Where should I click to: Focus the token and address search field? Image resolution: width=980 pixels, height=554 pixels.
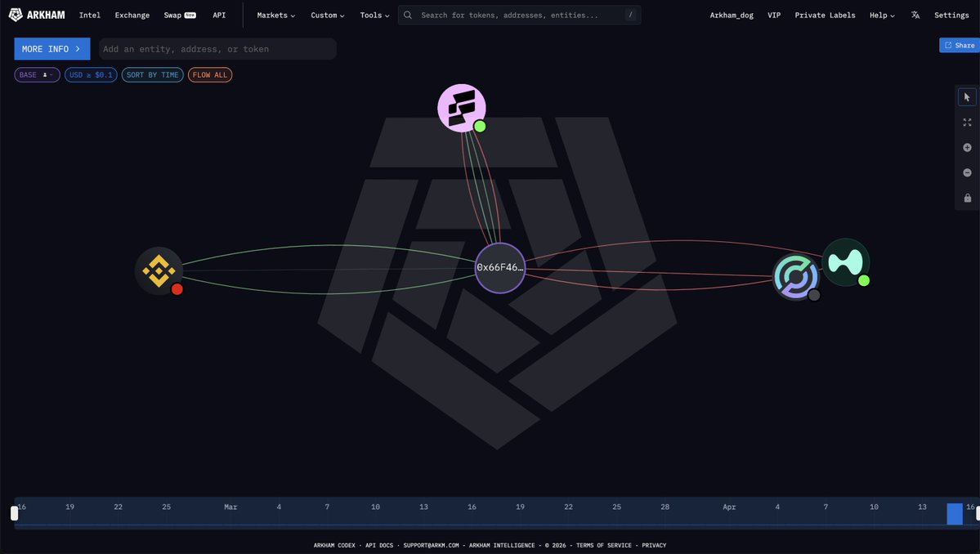click(x=519, y=15)
